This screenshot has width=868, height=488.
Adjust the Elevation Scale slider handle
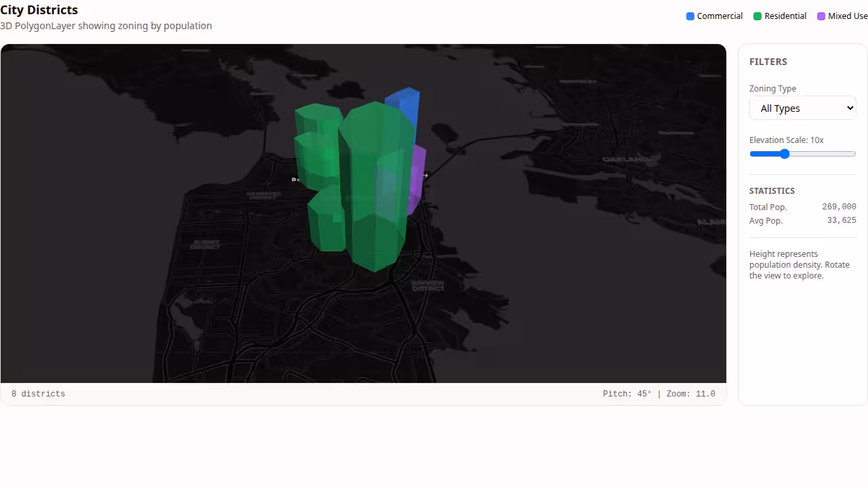(x=785, y=154)
